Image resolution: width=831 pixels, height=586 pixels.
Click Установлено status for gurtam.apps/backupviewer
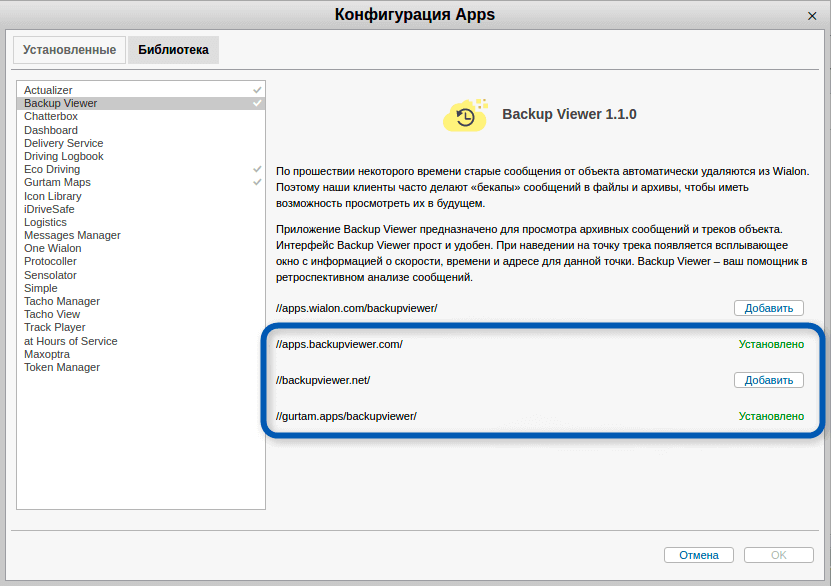tap(771, 416)
